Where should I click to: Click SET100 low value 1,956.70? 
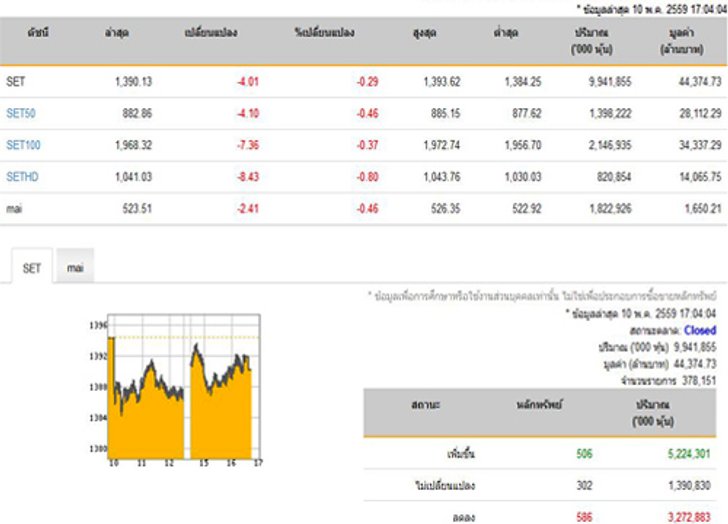coord(523,145)
